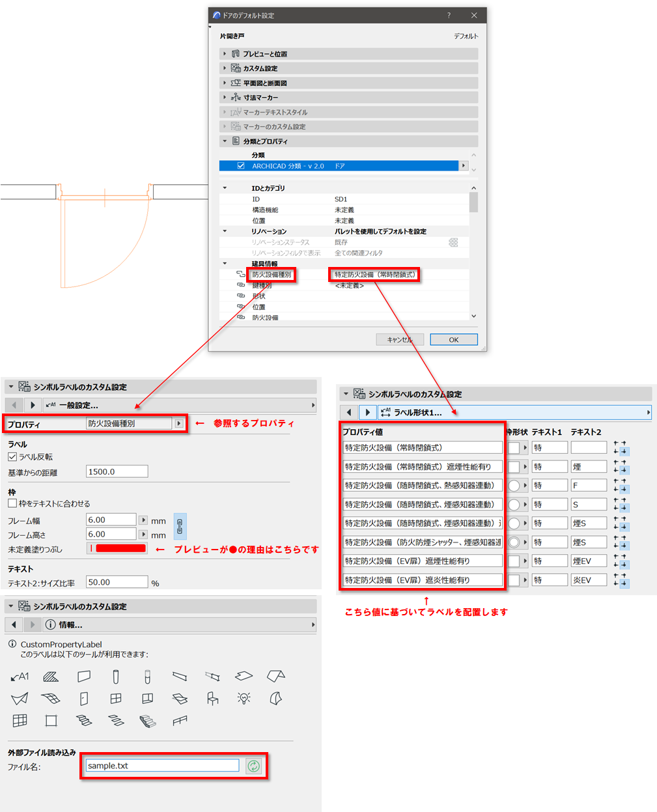
Task: Open the ラベル形状1 page selector menu
Action: [648, 412]
